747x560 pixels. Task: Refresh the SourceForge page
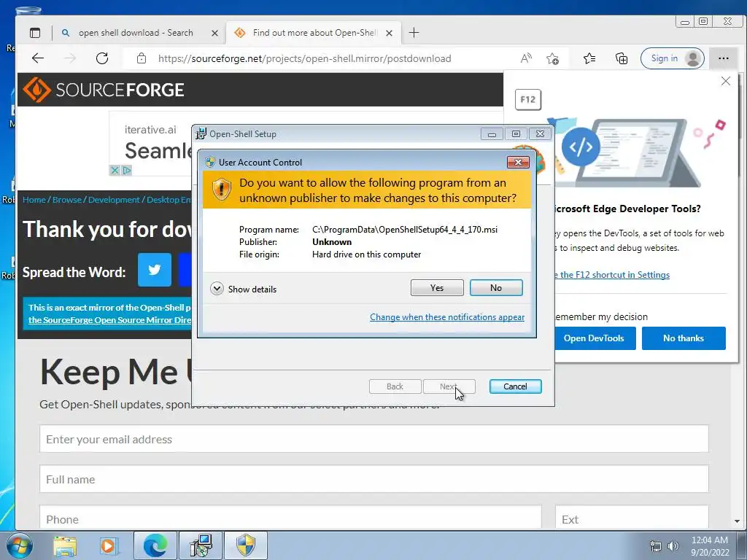(x=102, y=58)
